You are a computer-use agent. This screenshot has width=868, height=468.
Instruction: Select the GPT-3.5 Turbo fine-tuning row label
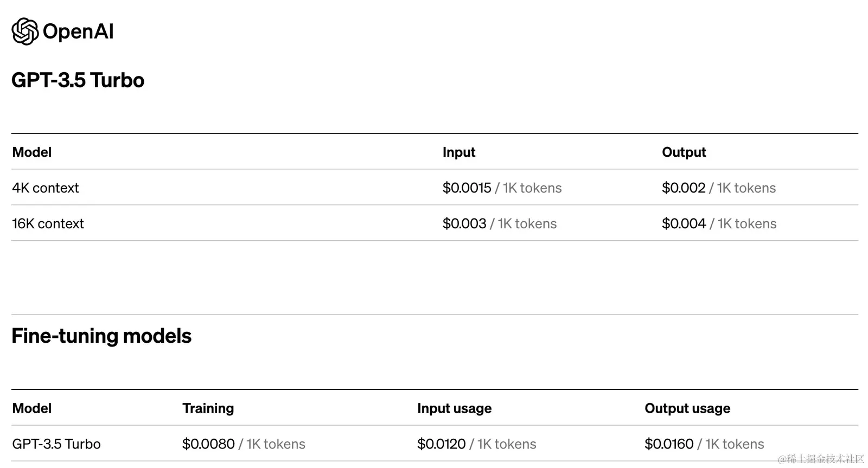coord(56,444)
